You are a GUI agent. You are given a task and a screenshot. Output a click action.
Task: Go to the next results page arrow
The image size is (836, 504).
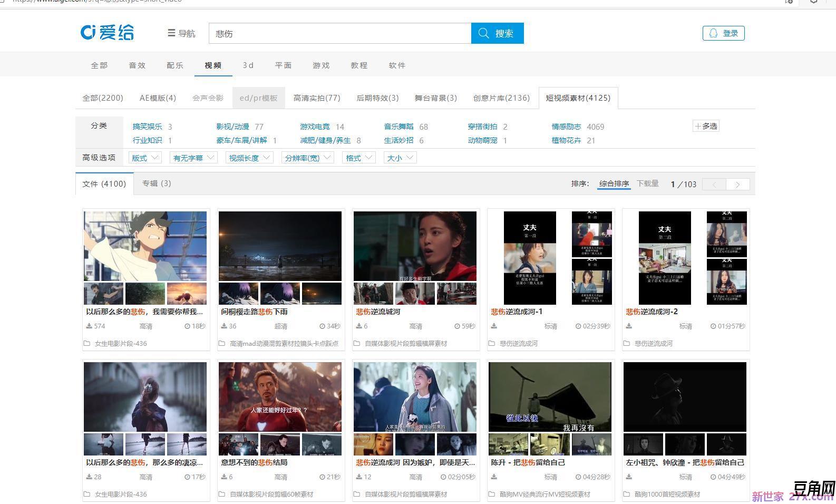(737, 184)
